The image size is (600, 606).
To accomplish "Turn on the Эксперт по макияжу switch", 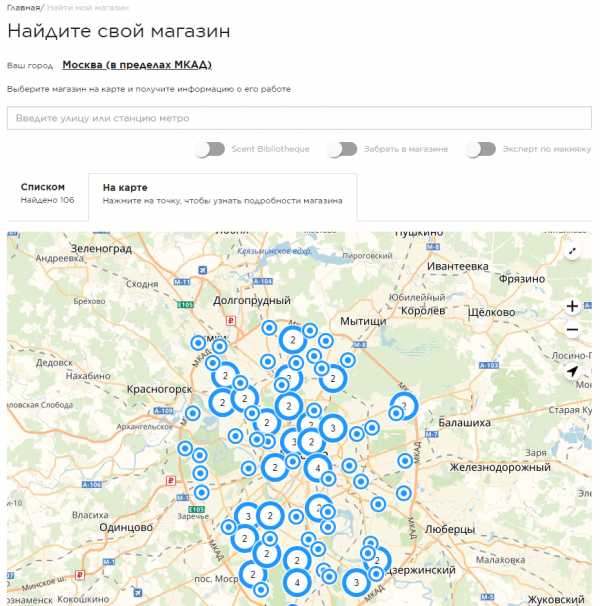I will pyautogui.click(x=481, y=149).
